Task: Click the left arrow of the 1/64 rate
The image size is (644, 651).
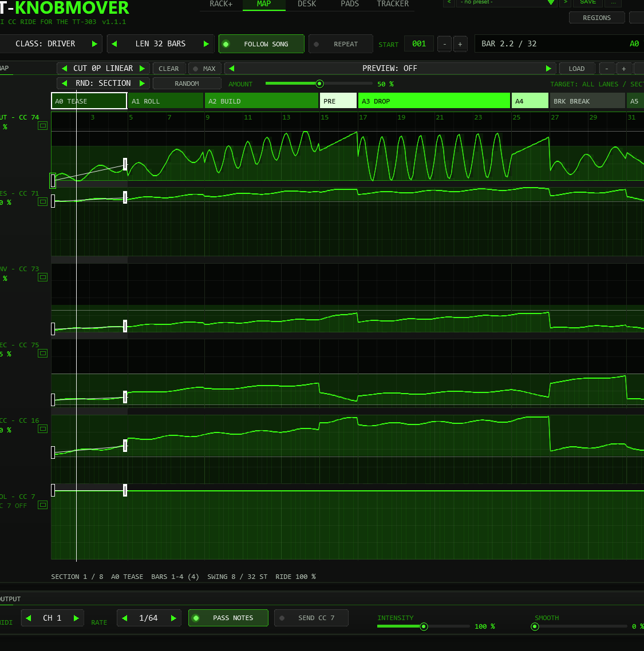Action: tap(125, 618)
